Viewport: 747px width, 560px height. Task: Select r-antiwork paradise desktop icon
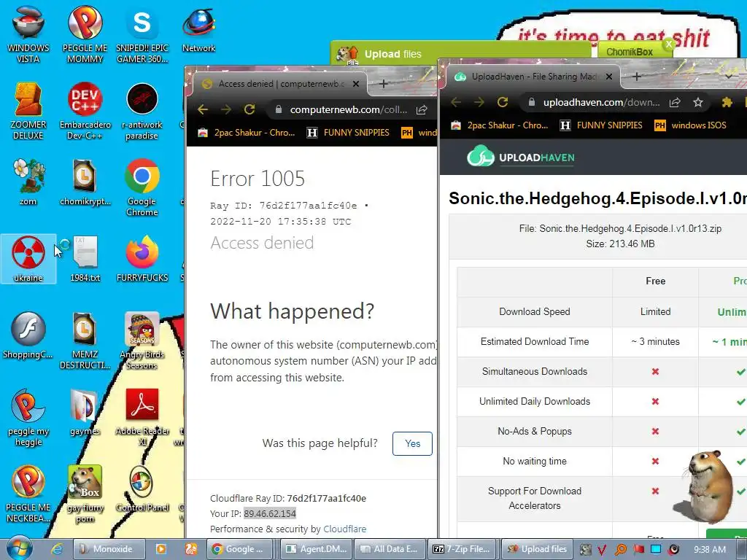[x=142, y=112]
